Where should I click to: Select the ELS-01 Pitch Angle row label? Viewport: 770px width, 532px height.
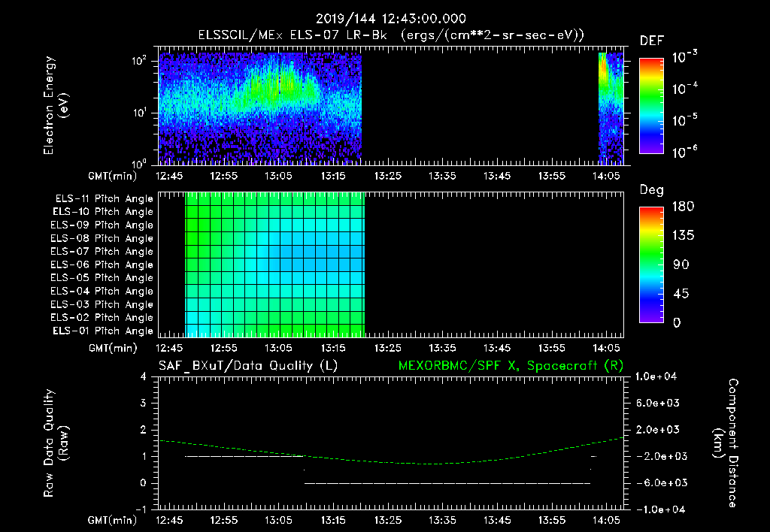pyautogui.click(x=102, y=331)
